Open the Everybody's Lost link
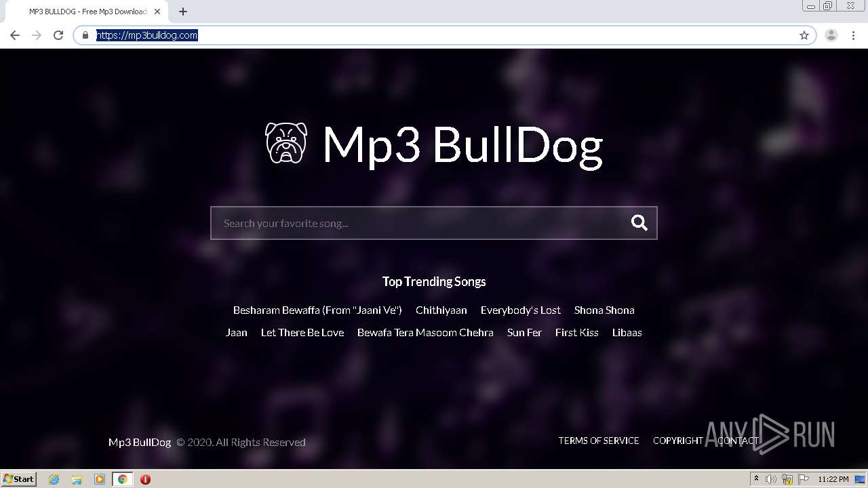 pos(521,310)
